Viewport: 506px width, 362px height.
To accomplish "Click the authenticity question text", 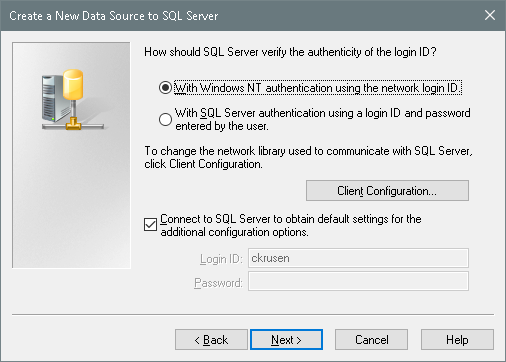I will (x=290, y=52).
